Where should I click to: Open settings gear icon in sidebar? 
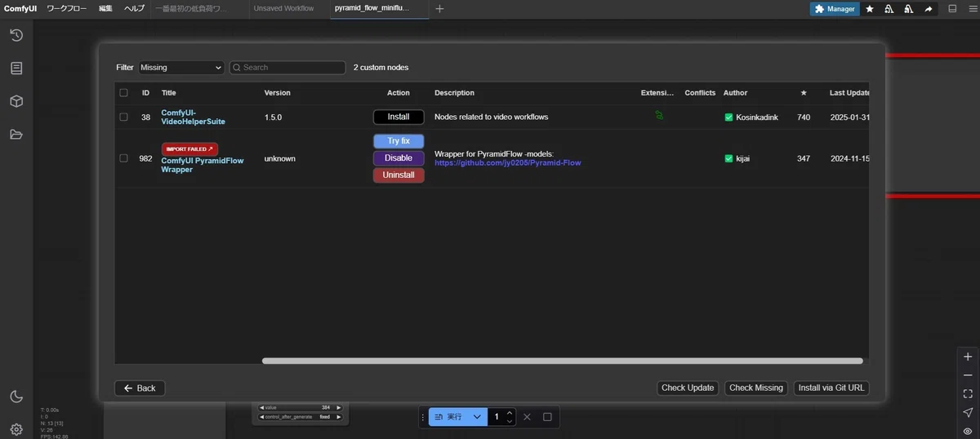[x=16, y=429]
